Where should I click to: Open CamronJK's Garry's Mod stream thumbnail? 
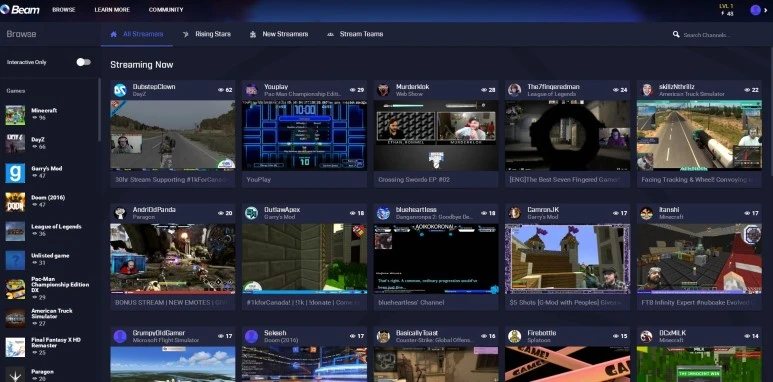567,259
